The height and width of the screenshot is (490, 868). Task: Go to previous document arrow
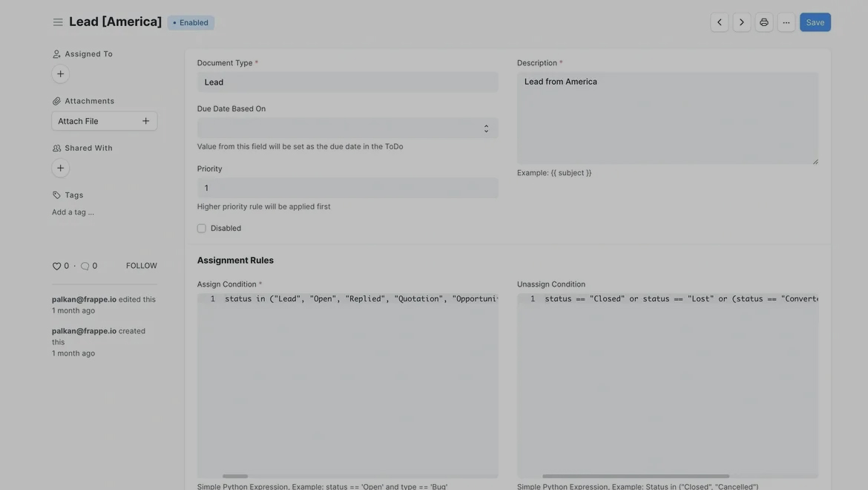(719, 22)
